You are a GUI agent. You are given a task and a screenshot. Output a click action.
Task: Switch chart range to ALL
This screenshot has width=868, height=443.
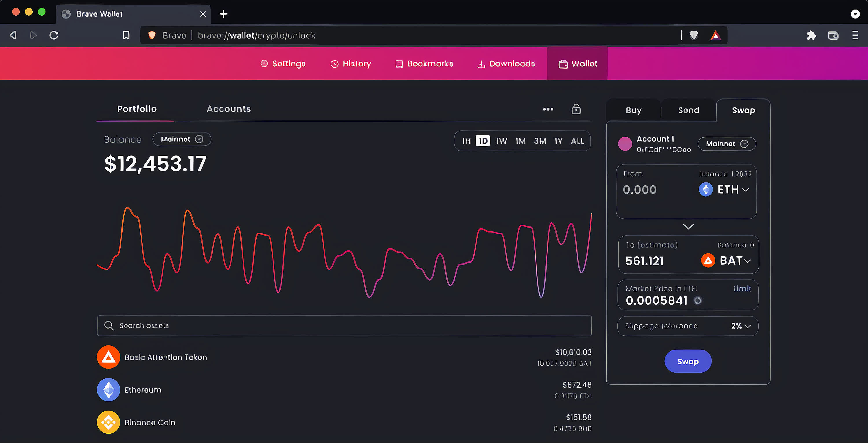coord(577,141)
